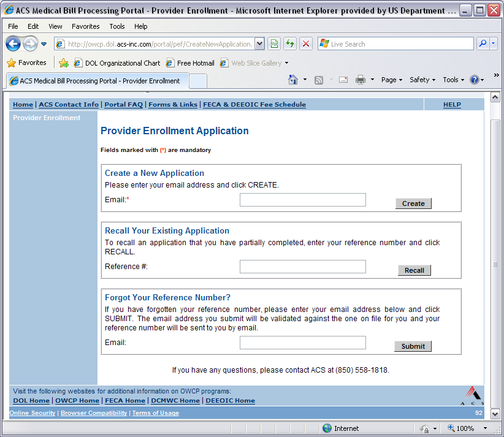
Task: Click the Create button
Action: 413,203
